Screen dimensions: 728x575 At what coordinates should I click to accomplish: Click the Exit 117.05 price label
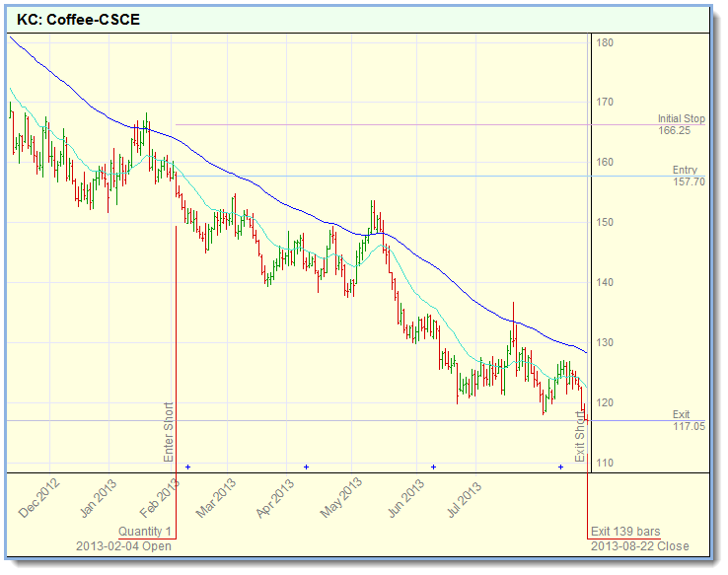688,420
